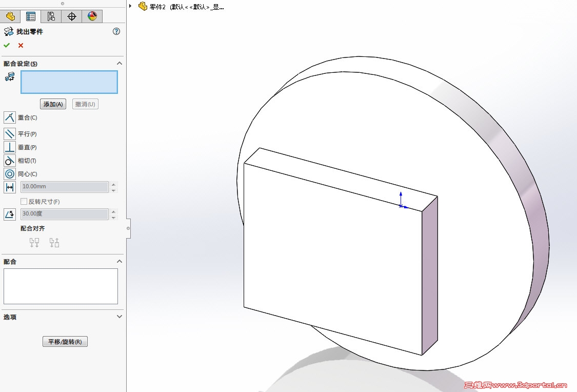Click the 10.00mm distance field
The image size is (577, 392).
pyautogui.click(x=65, y=187)
